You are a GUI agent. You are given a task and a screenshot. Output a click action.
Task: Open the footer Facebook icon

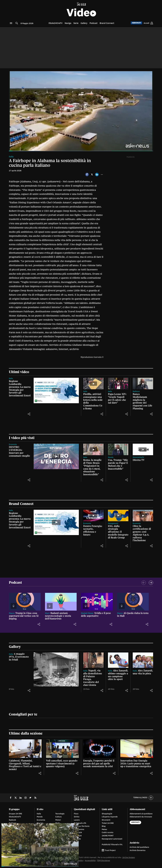(x=10, y=798)
